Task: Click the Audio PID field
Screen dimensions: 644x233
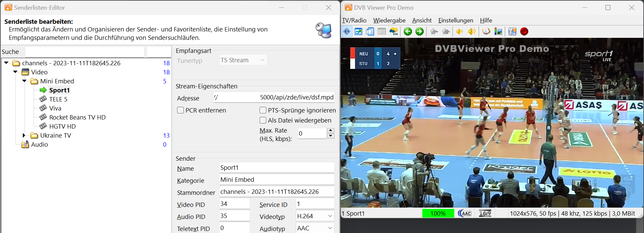Action: pos(234,216)
